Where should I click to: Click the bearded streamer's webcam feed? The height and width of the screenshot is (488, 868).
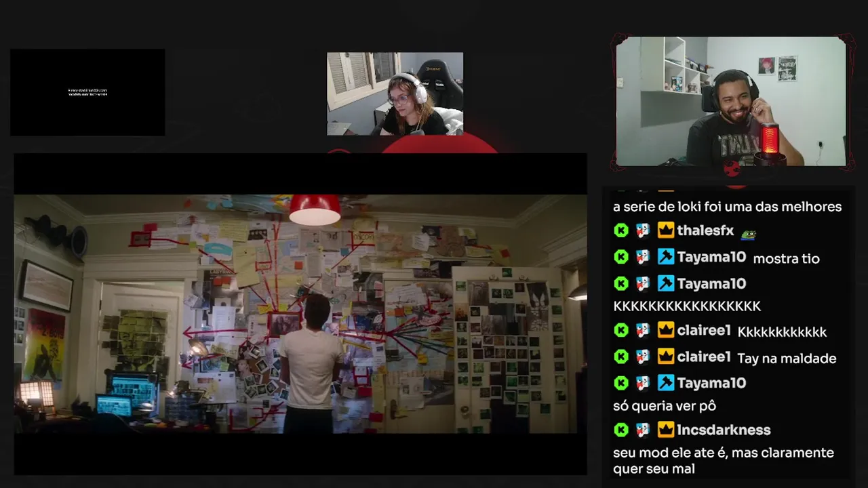pos(731,101)
